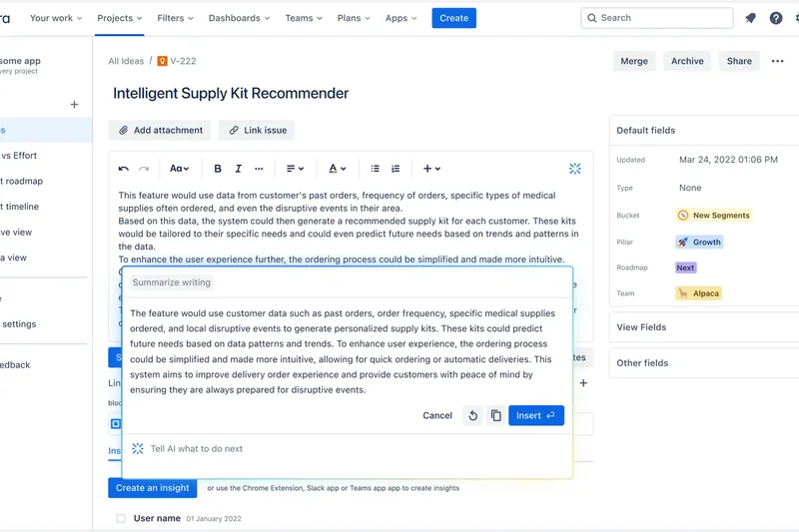Screen dimensions: 799x532
Task: Click the Updated date Mar 24, 2022 value
Action: click(728, 160)
